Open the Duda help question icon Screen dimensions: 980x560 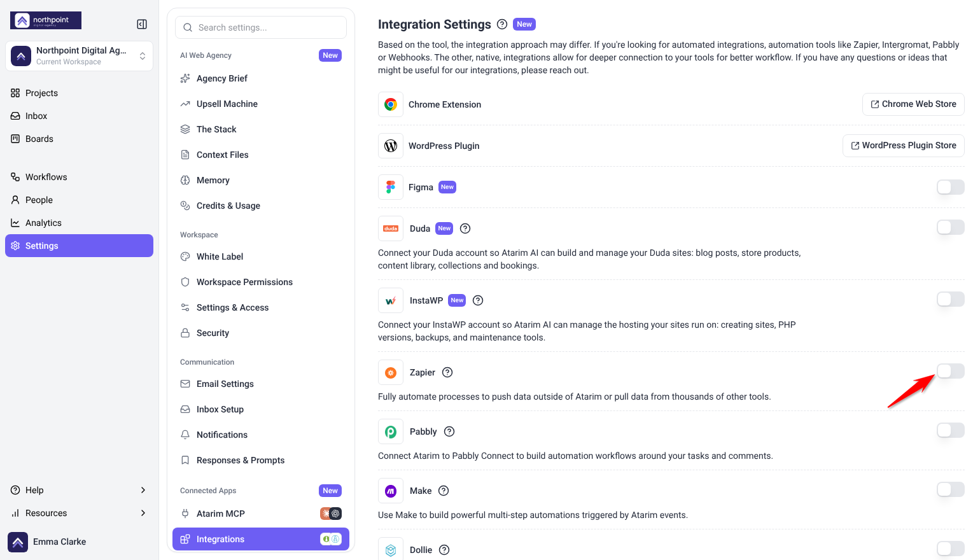click(x=465, y=228)
